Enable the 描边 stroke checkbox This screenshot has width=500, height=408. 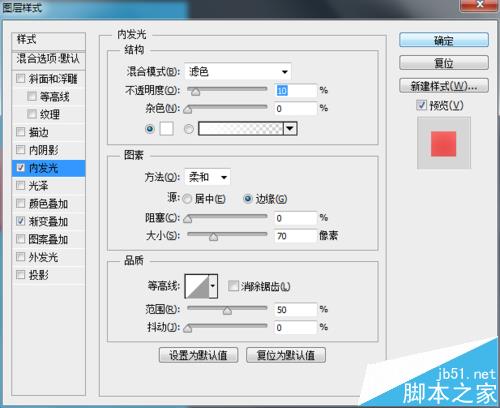tap(20, 132)
